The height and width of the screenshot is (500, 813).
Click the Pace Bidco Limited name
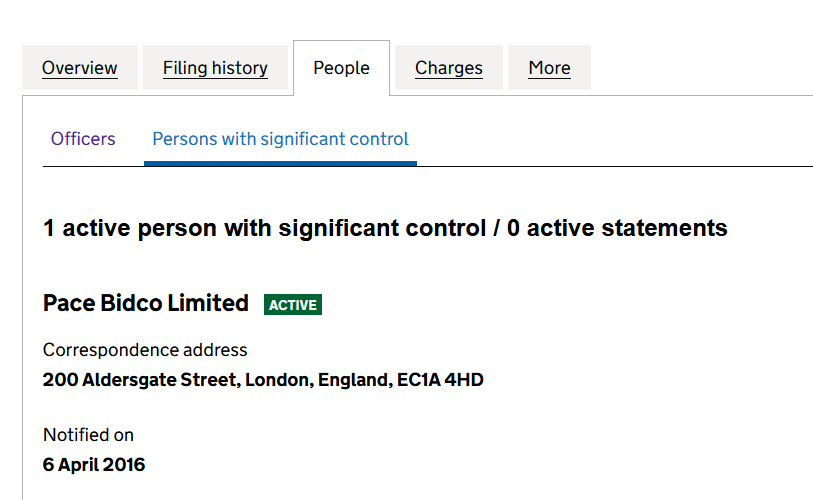146,303
